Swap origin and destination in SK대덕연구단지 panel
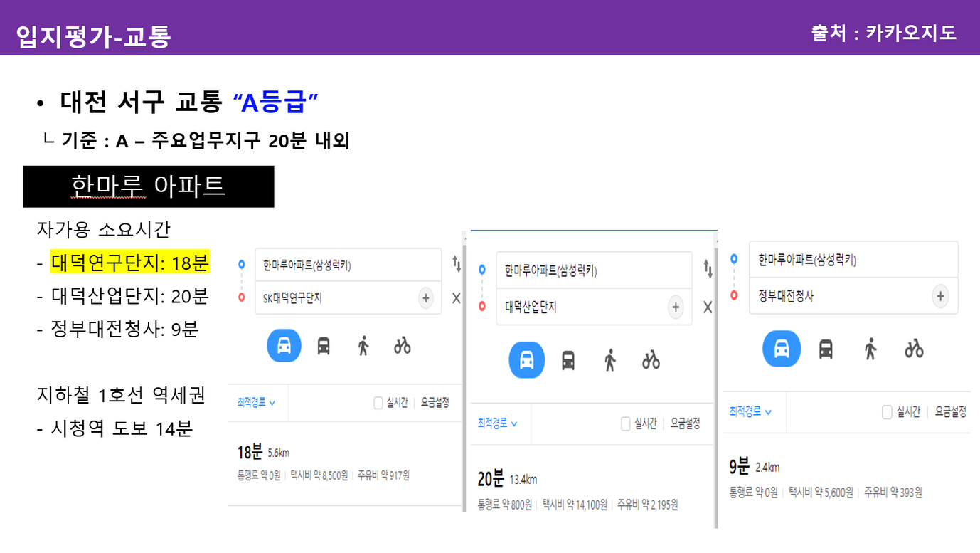 (x=456, y=264)
